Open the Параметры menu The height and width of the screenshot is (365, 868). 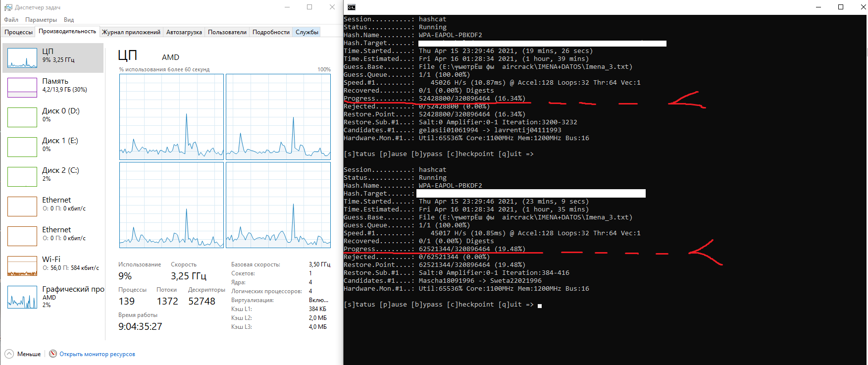pos(41,20)
